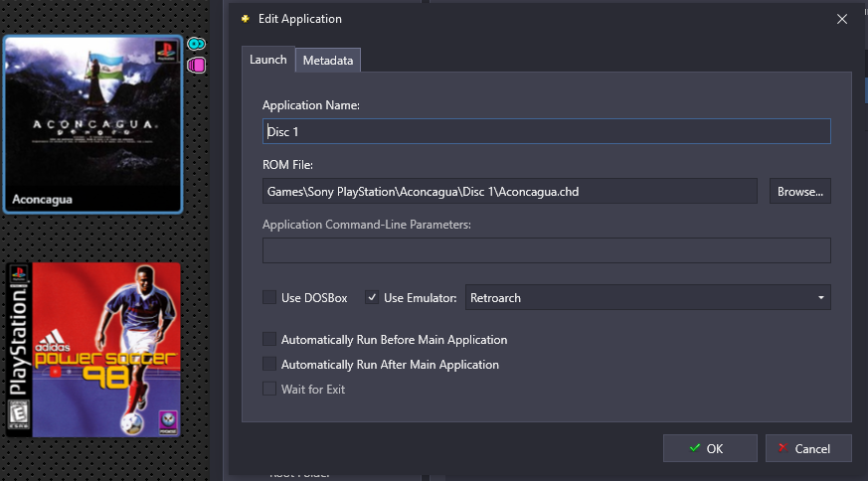The height and width of the screenshot is (481, 868).
Task: Enable the Use DOSBox checkbox
Action: click(x=269, y=297)
